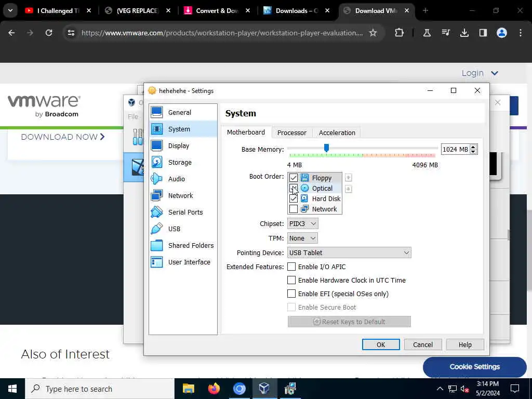The image size is (532, 399).
Task: Cancel the settings dialog
Action: click(423, 345)
